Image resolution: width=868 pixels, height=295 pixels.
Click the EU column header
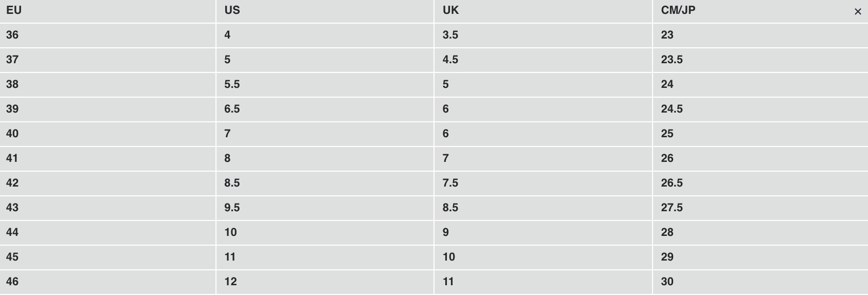[14, 10]
